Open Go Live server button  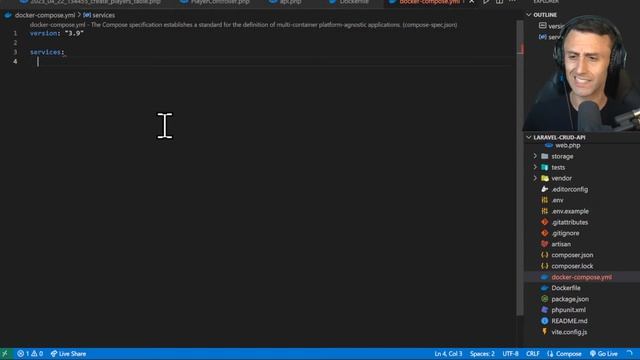tap(604, 353)
